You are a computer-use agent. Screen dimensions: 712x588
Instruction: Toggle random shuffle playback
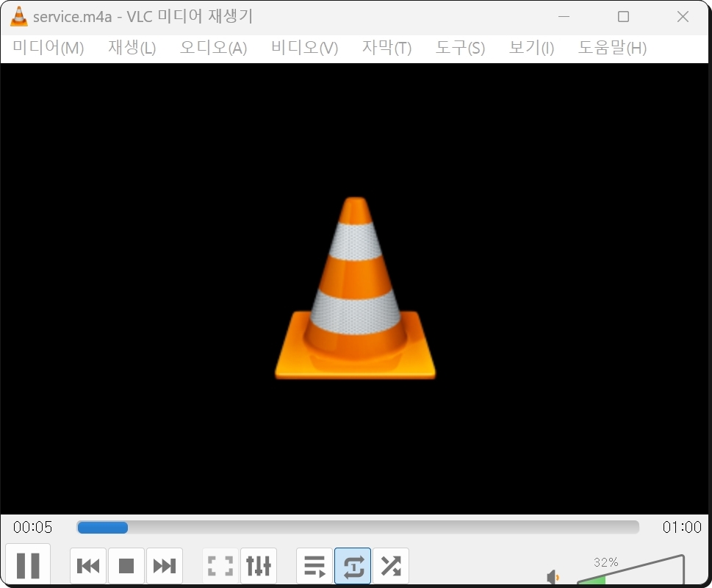(x=391, y=566)
